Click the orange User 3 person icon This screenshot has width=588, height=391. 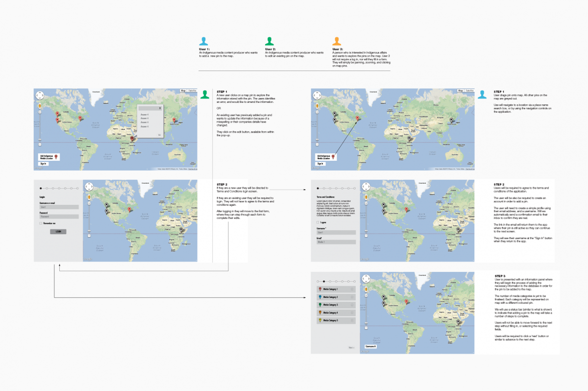tap(336, 42)
